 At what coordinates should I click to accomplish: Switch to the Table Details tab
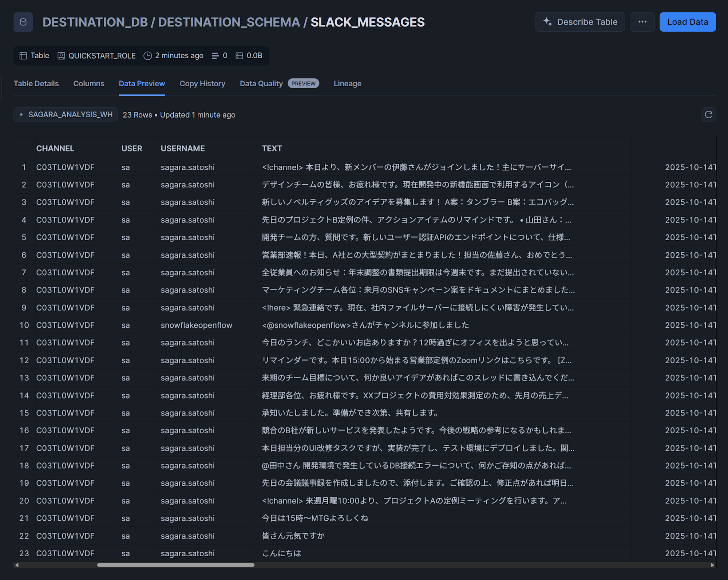tap(36, 84)
